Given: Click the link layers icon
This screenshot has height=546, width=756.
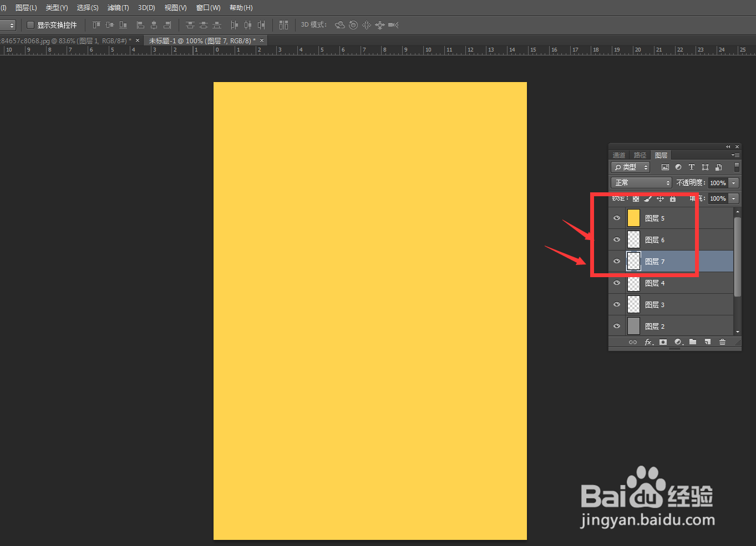Looking at the screenshot, I should point(633,342).
